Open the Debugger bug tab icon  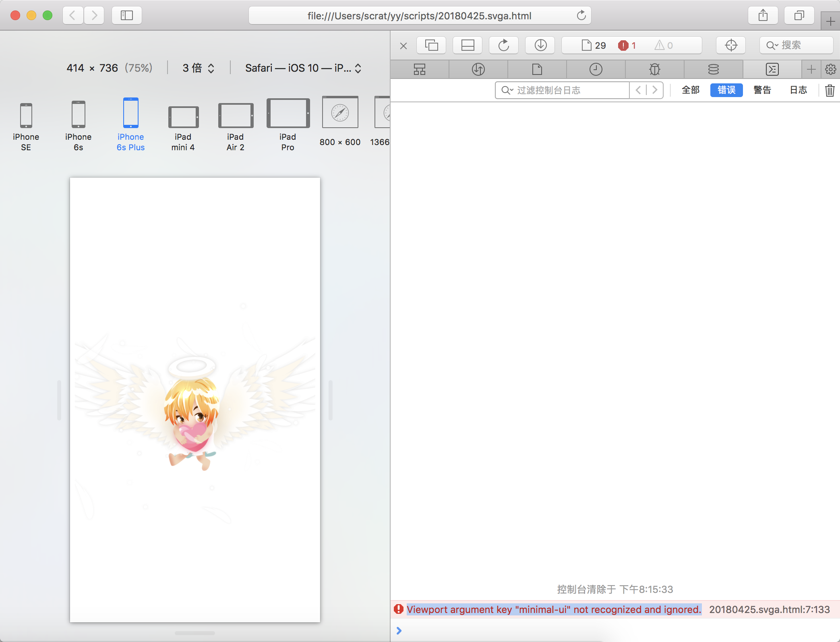(655, 69)
